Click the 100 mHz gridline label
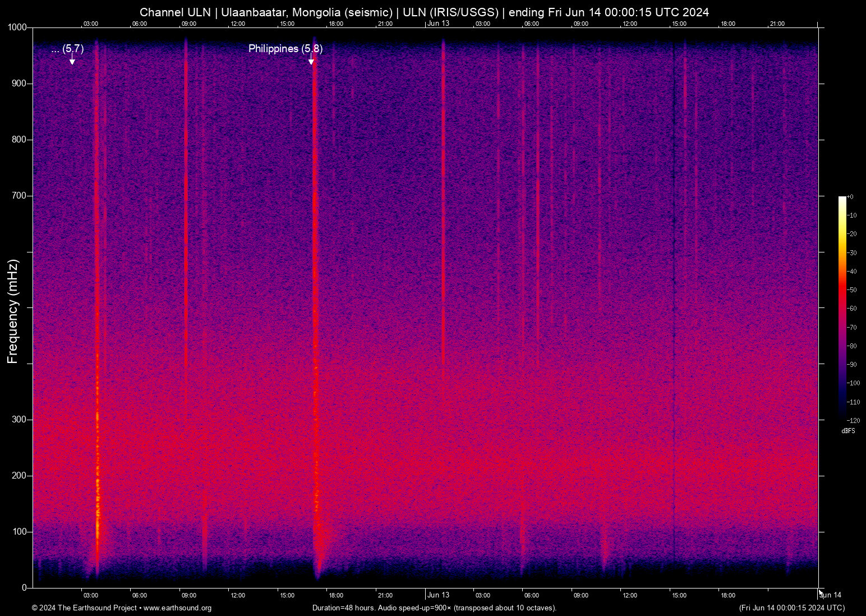The height and width of the screenshot is (616, 866). (x=19, y=530)
